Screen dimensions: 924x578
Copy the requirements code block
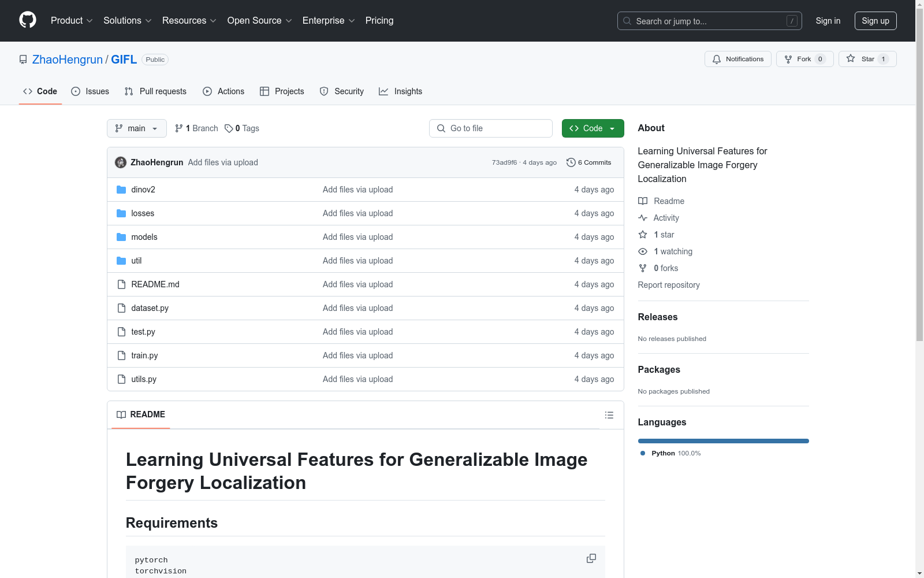591,558
